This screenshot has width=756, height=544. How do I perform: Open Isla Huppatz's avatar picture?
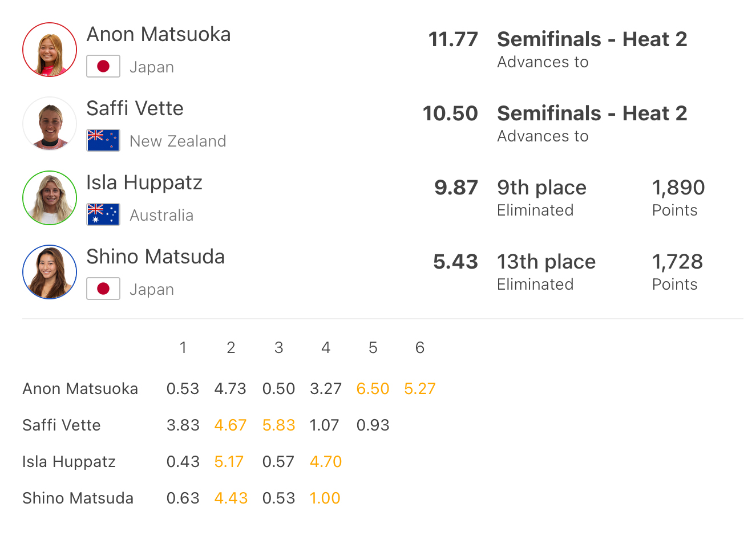click(50, 198)
